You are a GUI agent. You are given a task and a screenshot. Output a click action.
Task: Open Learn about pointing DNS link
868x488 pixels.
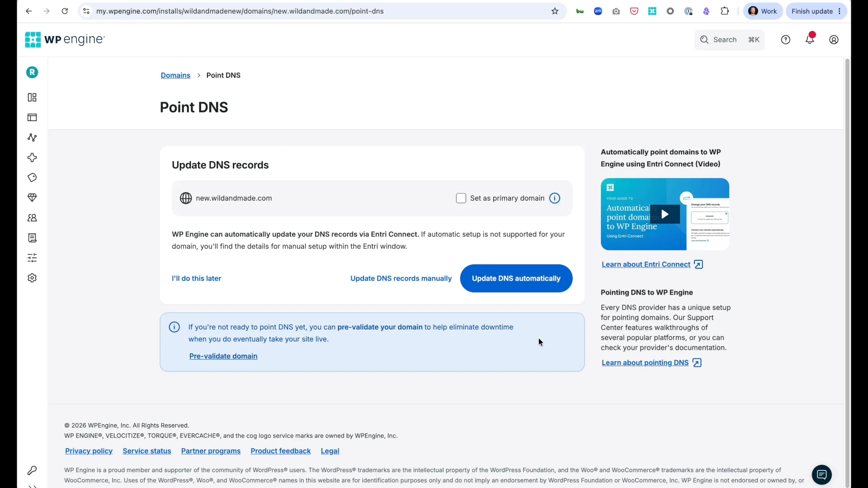click(651, 363)
